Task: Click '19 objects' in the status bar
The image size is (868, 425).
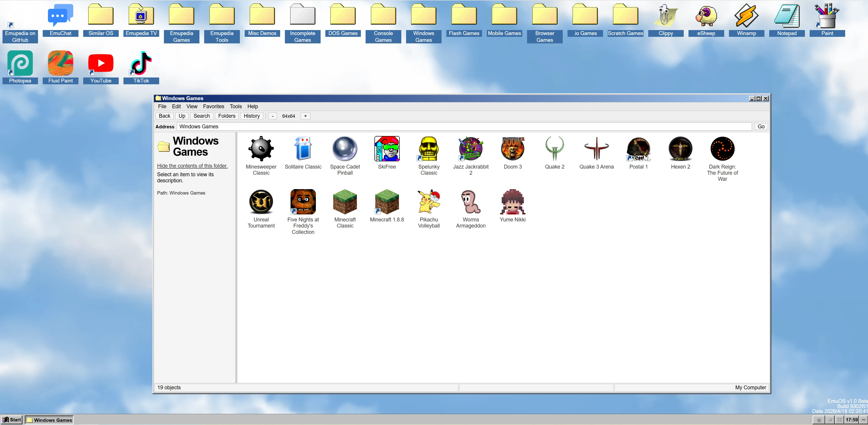Action: click(169, 387)
